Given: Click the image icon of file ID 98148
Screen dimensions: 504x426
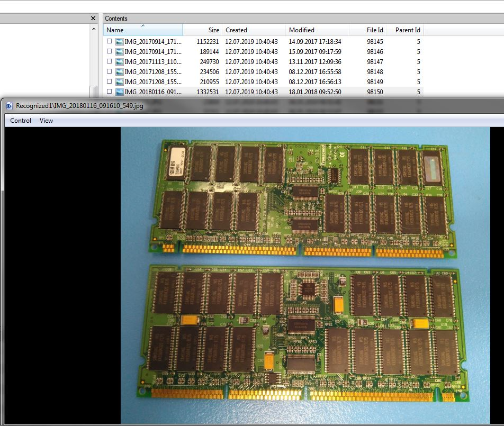Looking at the screenshot, I should coord(120,71).
